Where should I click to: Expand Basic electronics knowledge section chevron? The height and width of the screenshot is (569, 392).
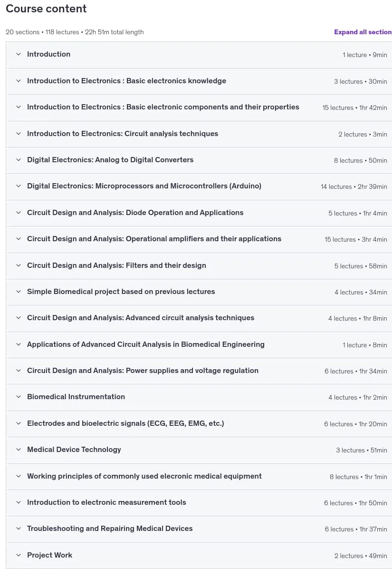(x=19, y=81)
